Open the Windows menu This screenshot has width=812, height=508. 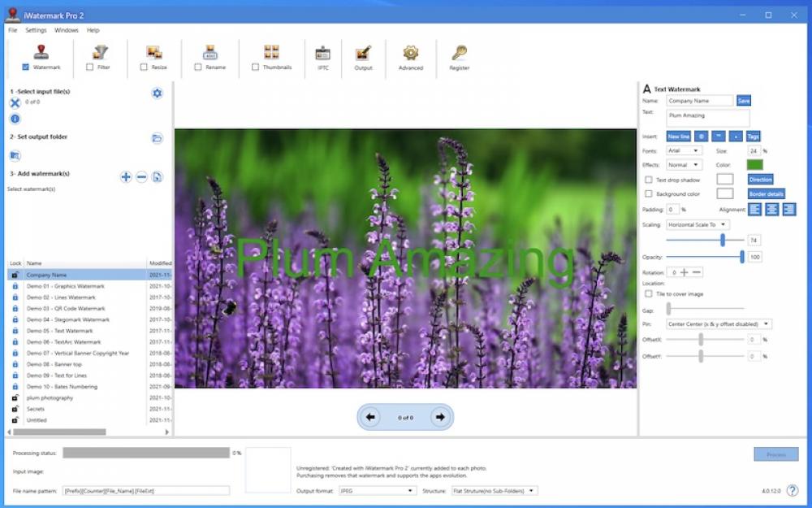tap(66, 30)
